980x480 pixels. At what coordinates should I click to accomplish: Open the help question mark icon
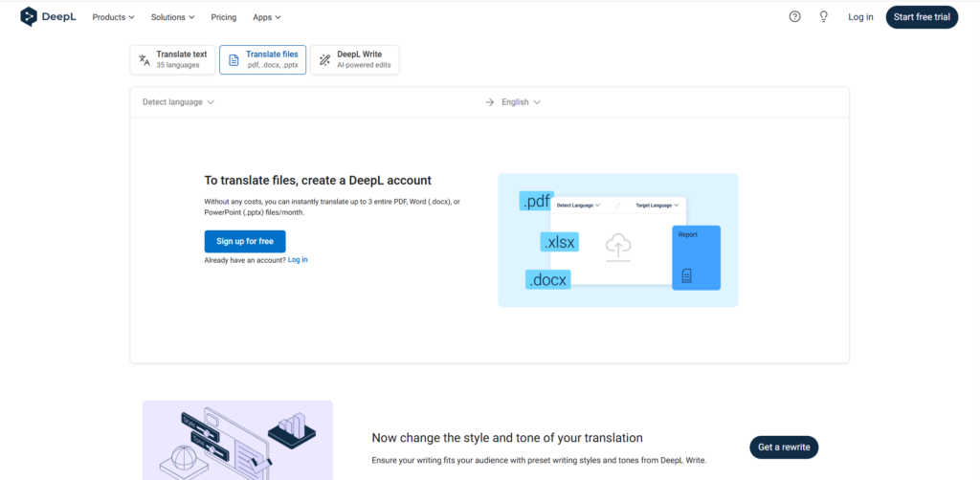(x=794, y=17)
